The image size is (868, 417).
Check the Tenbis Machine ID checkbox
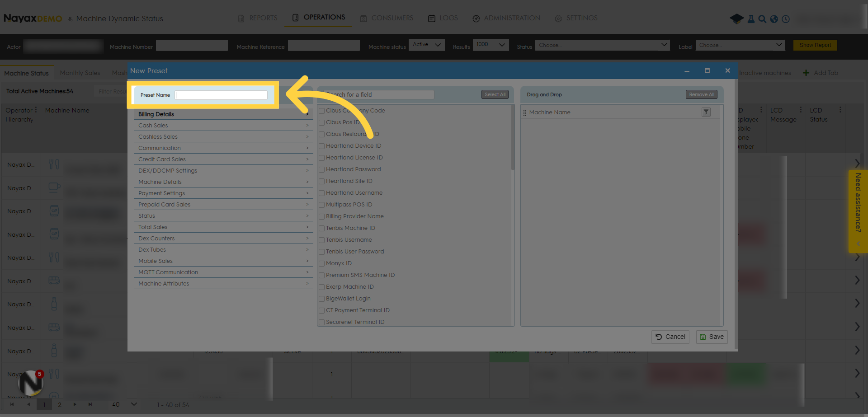point(322,228)
